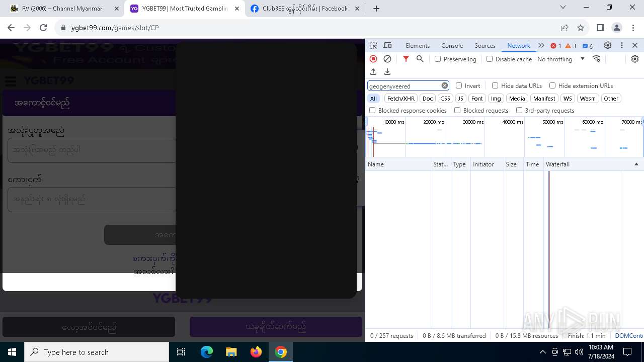This screenshot has width=644, height=362.
Task: Open File Explorer from taskbar
Action: click(x=231, y=352)
